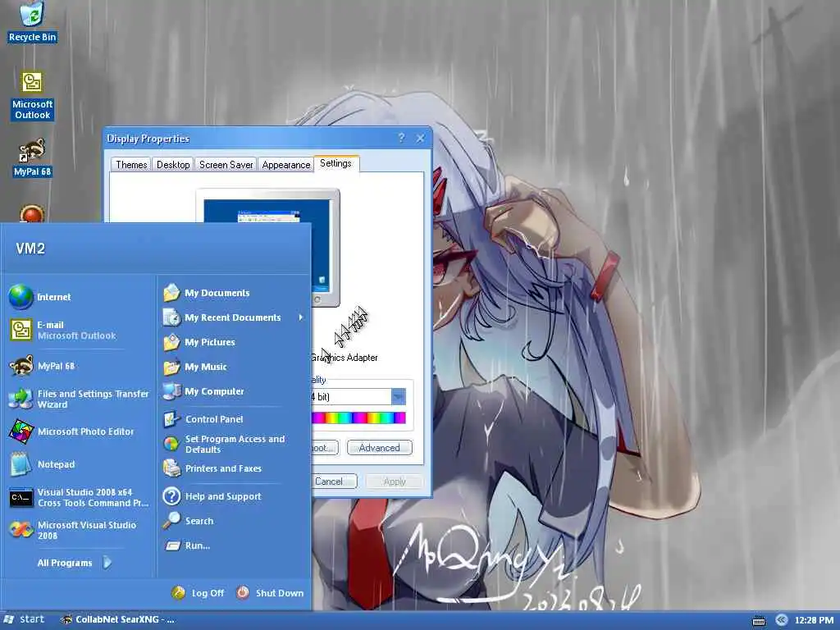Click the VM2 user name header
840x630 pixels.
point(30,249)
